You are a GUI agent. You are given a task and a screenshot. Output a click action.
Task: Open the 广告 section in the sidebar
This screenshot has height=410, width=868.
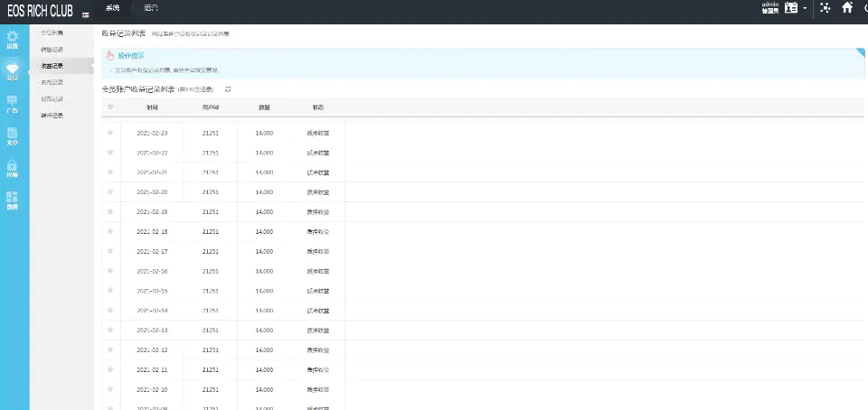13,104
